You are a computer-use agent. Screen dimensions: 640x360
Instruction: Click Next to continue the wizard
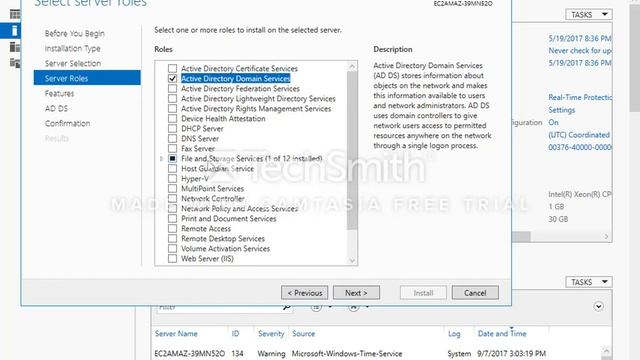tap(356, 293)
